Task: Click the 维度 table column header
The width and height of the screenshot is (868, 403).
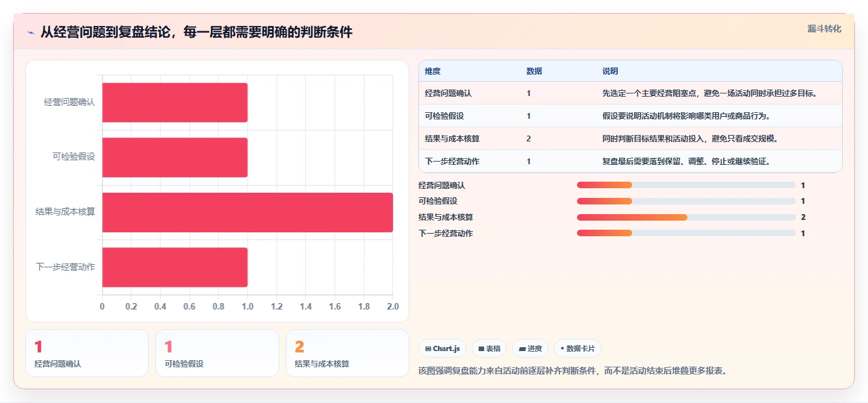Action: click(433, 71)
